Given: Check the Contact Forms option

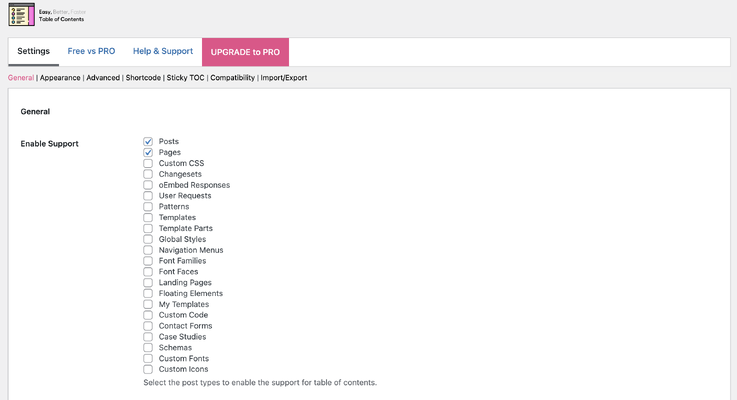Looking at the screenshot, I should [148, 326].
